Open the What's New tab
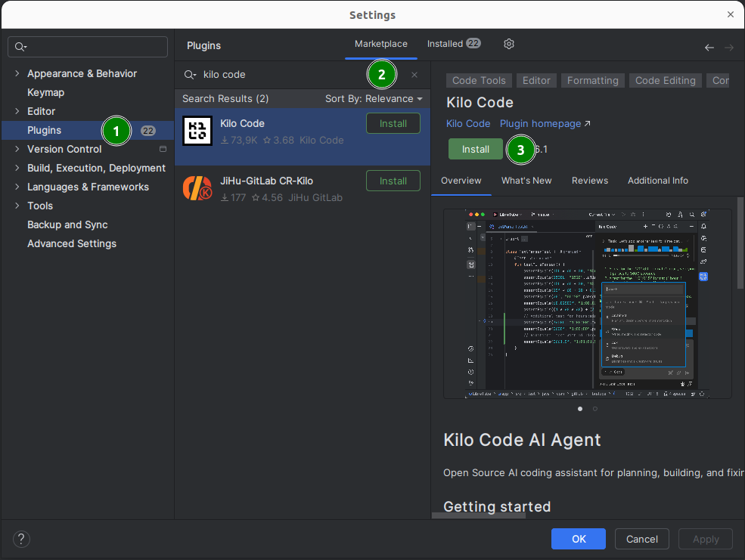 click(x=526, y=181)
